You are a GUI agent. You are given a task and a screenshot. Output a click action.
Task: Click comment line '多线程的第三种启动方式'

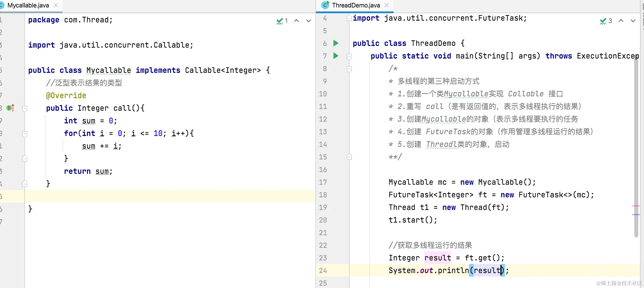click(x=438, y=81)
